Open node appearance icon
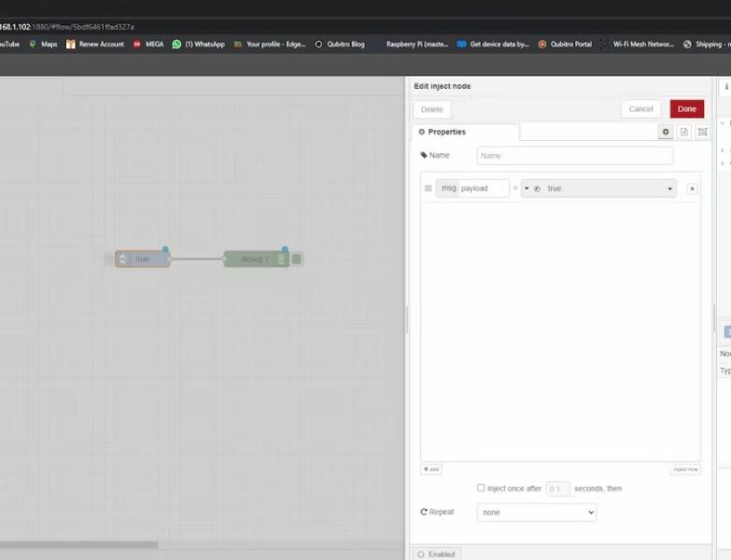Viewport: 731px width, 560px height. coord(702,133)
